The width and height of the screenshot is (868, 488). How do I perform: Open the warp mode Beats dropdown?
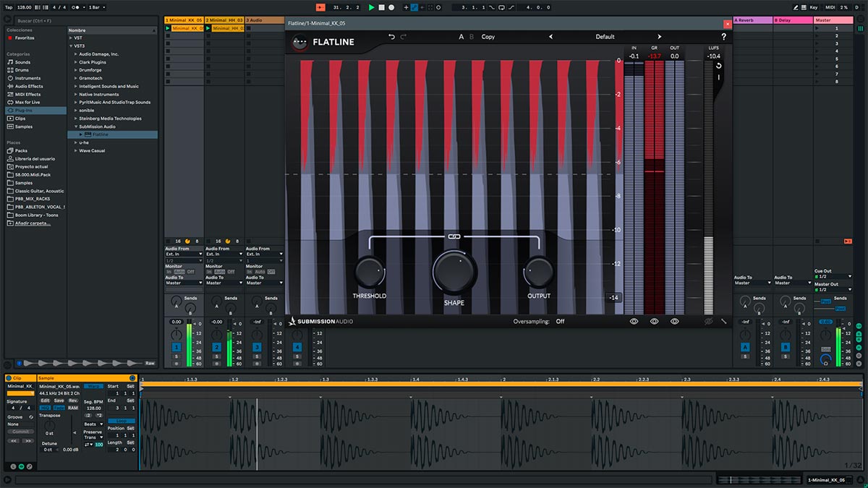[x=93, y=424]
